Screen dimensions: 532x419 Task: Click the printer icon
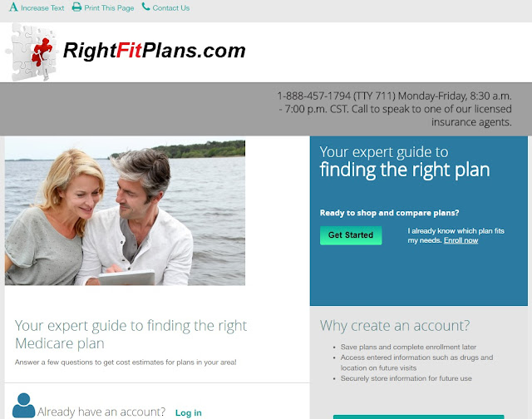point(76,7)
